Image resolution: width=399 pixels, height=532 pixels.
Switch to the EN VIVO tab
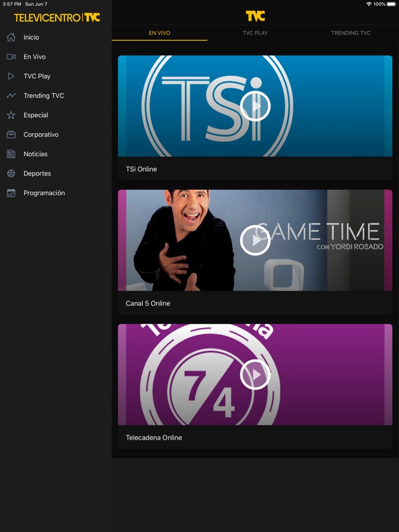[x=159, y=33]
